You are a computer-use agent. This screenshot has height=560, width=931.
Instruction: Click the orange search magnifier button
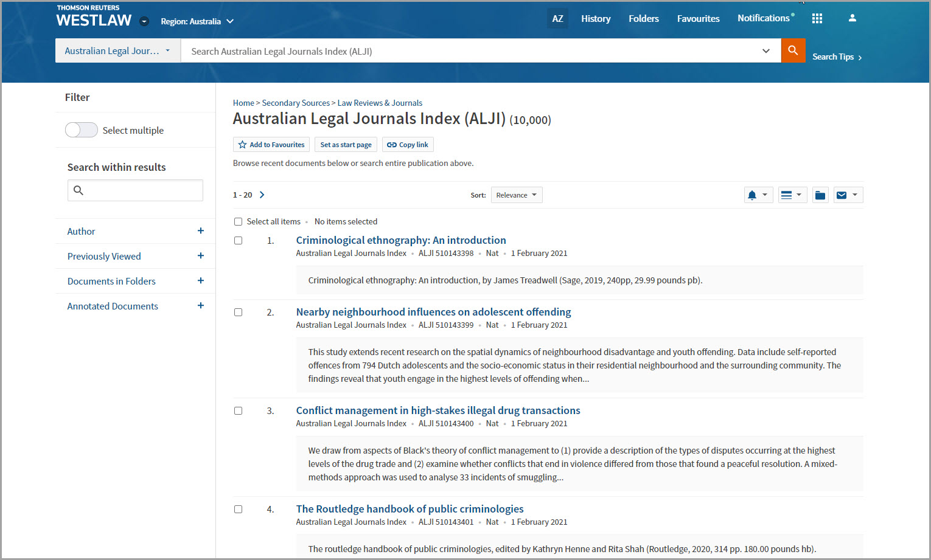(x=793, y=50)
